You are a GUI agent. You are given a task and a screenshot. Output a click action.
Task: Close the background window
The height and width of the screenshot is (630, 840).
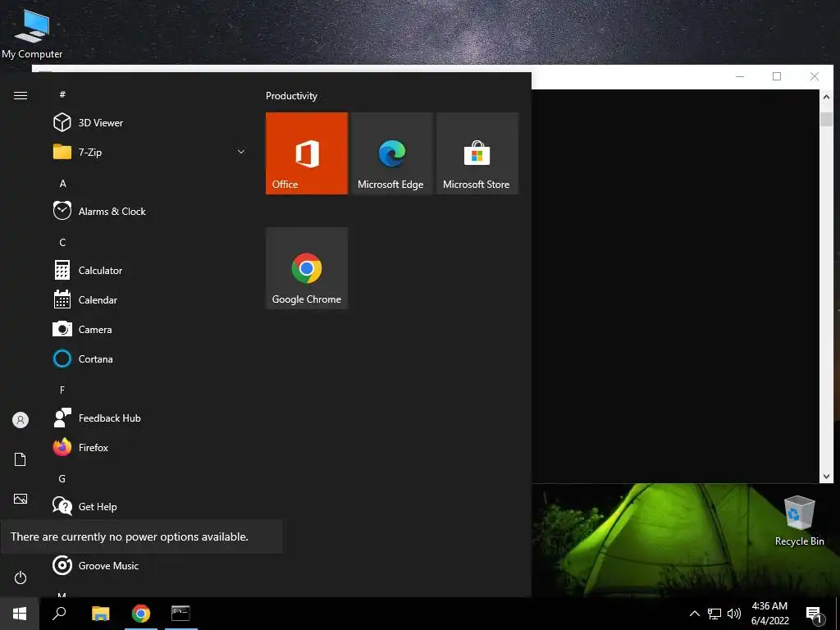point(815,76)
